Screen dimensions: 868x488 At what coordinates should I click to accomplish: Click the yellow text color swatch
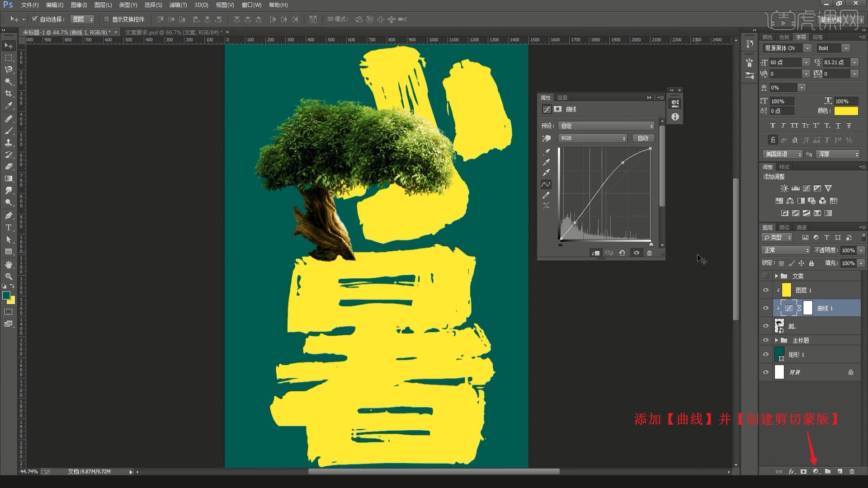point(845,111)
